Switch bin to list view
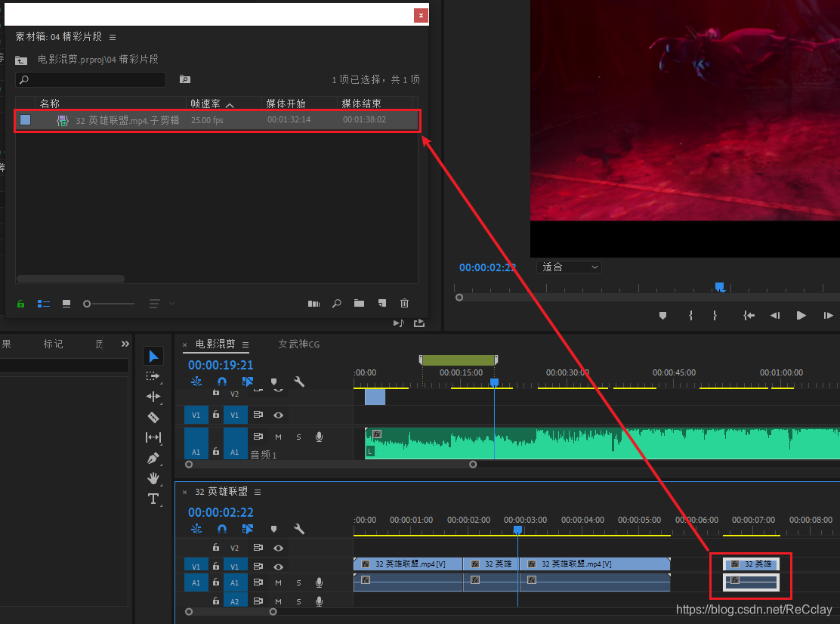The width and height of the screenshot is (840, 624). coord(43,304)
